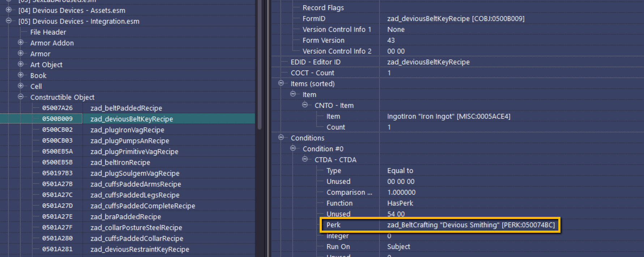This screenshot has height=257, width=644.
Task: Click the EDID - Editor ID label
Action: 316,62
